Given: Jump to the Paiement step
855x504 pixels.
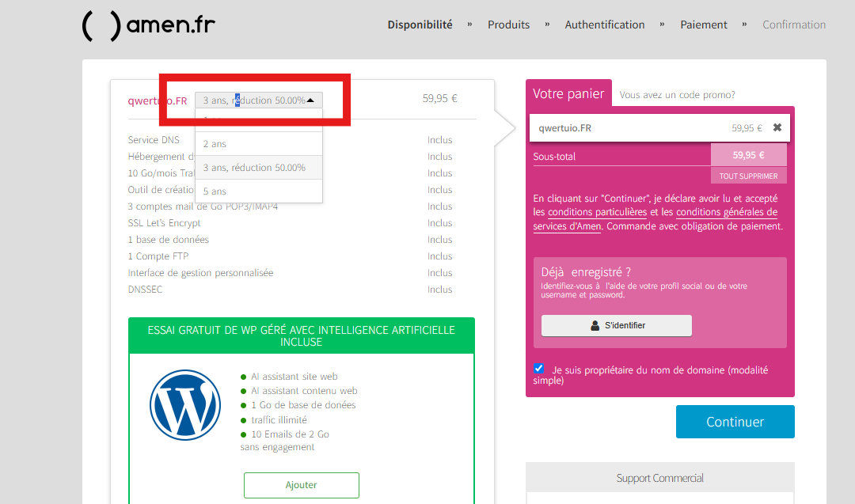Looking at the screenshot, I should [703, 25].
